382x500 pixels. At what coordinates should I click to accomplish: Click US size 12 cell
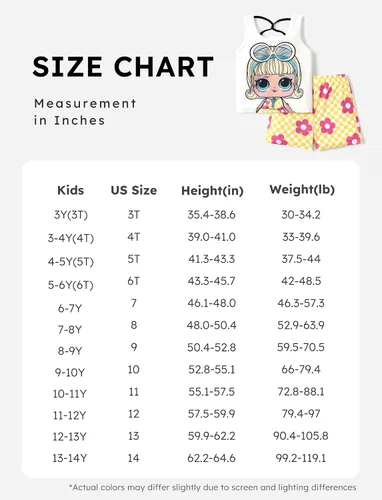134,414
